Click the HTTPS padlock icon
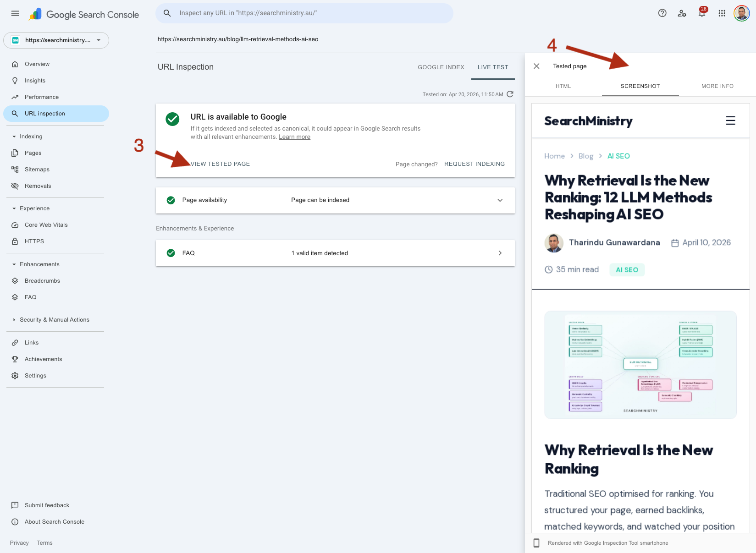The image size is (756, 553). (15, 241)
